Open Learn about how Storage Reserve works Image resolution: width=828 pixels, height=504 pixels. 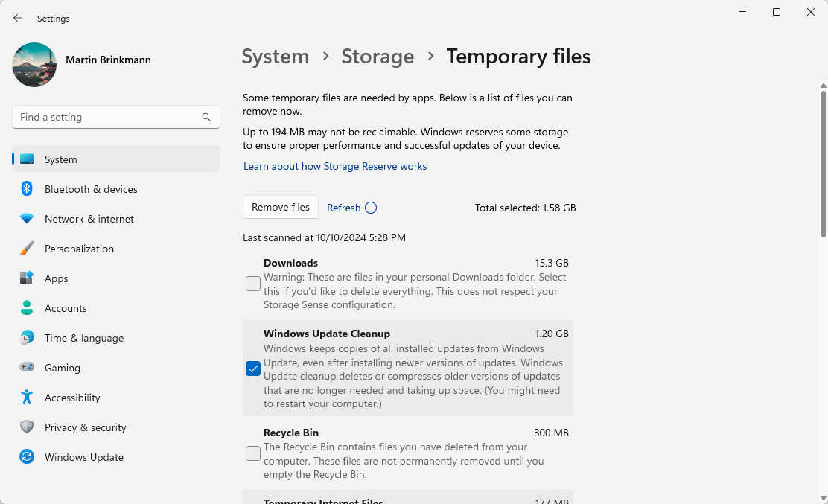click(x=335, y=166)
